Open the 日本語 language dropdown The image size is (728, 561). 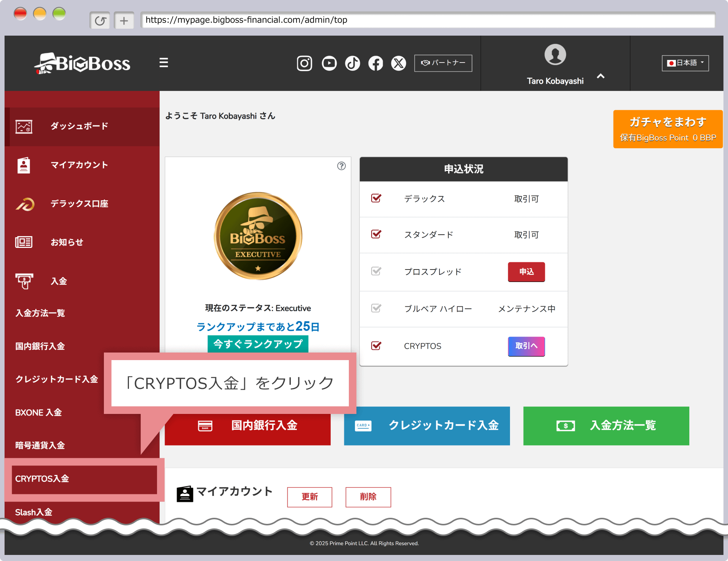tap(685, 63)
